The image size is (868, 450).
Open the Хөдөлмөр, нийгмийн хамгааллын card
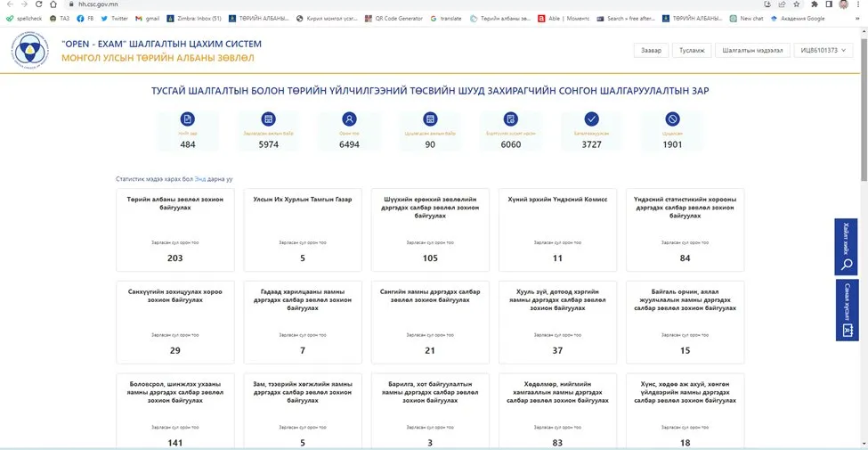pos(557,412)
